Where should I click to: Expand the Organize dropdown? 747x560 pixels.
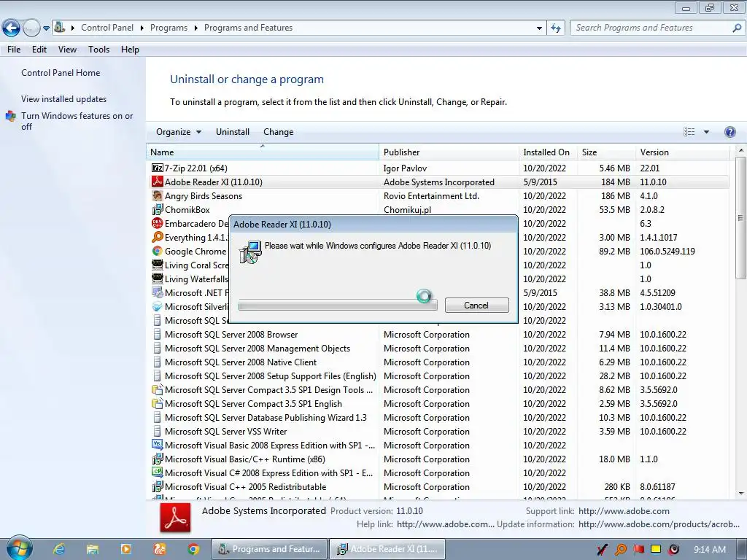pyautogui.click(x=179, y=132)
